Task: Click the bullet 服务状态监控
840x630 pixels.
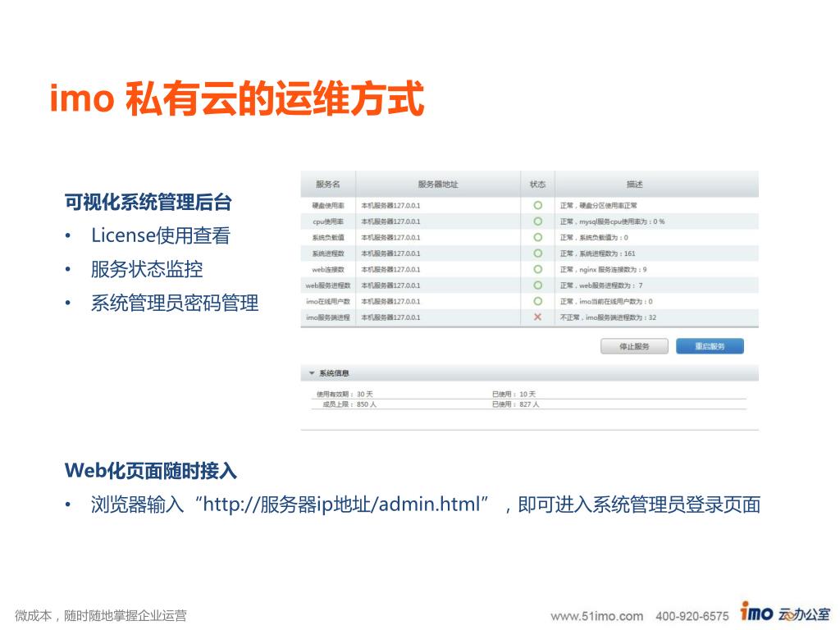Action: [x=147, y=269]
